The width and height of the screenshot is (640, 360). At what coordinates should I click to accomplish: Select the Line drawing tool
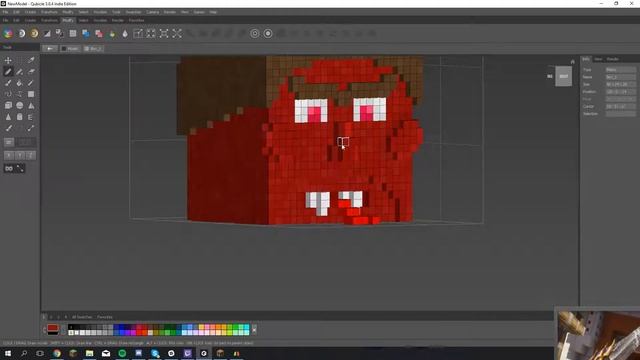pyautogui.click(x=31, y=83)
